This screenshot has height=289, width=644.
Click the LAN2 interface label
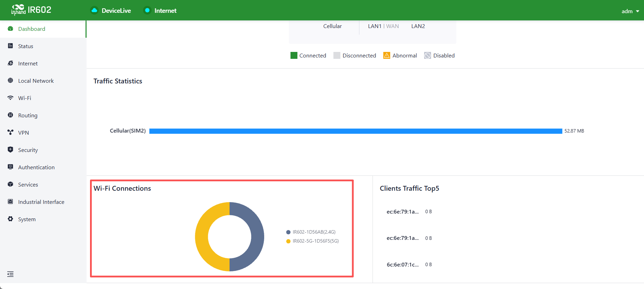click(418, 26)
